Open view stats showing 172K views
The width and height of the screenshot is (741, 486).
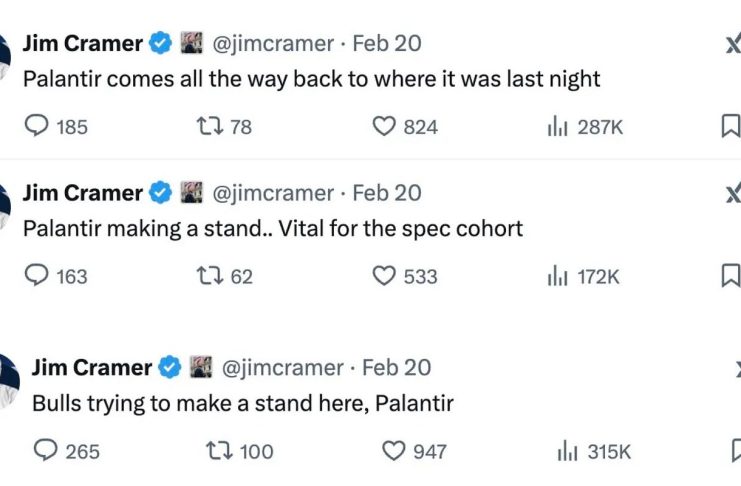tap(557, 276)
